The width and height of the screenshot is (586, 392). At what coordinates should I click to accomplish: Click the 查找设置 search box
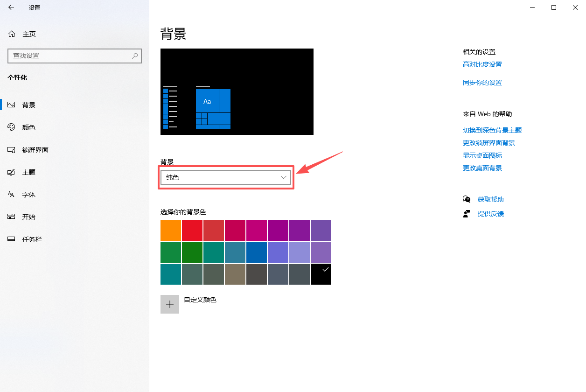click(x=75, y=56)
